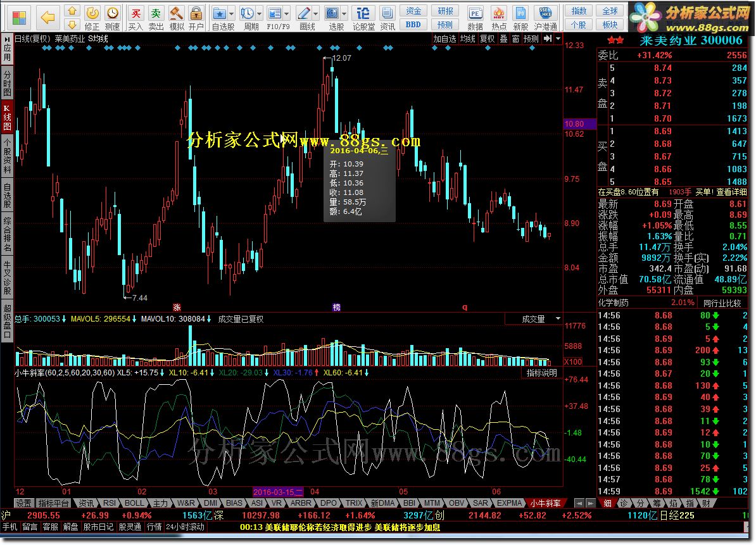Toggle the 叠 overlay option
The height and width of the screenshot is (545, 756).
(x=503, y=39)
